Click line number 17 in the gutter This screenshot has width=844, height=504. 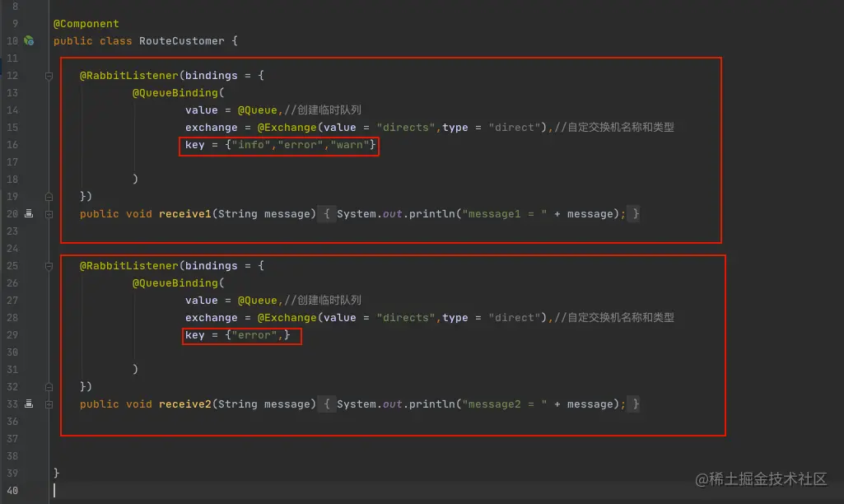coord(12,162)
